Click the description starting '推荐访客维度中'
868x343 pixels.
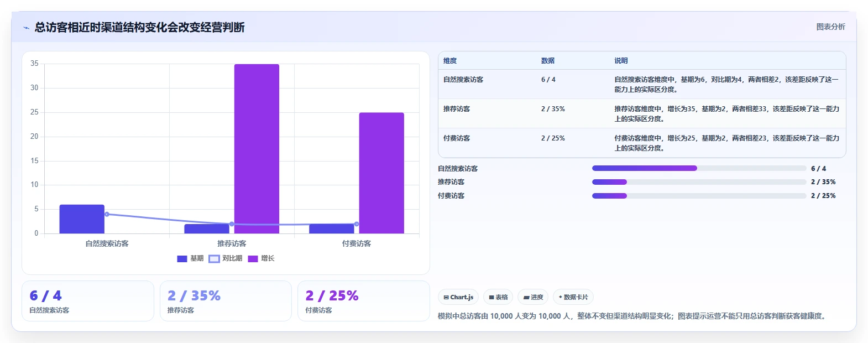[727, 114]
